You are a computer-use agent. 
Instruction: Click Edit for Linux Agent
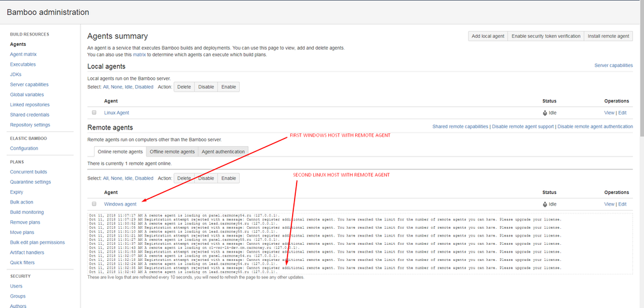point(622,113)
